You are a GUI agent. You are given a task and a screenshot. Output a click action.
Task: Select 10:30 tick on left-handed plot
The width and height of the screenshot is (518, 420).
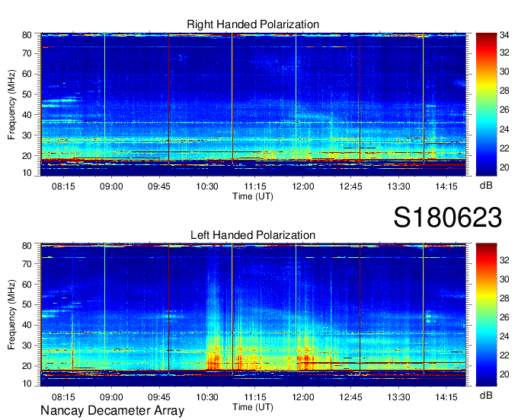tap(207, 397)
